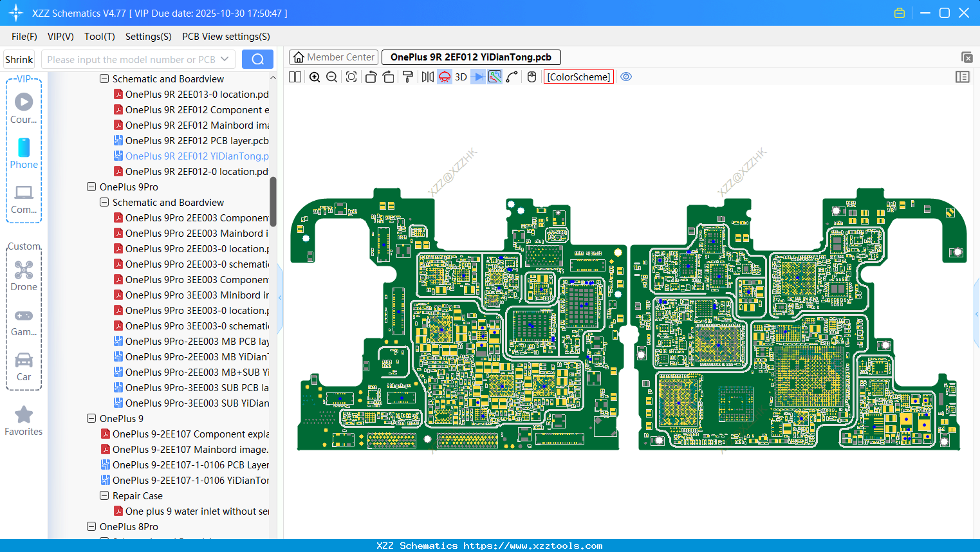Screen dimensions: 980x552
Task: Click the Member Center button
Action: pyautogui.click(x=333, y=57)
